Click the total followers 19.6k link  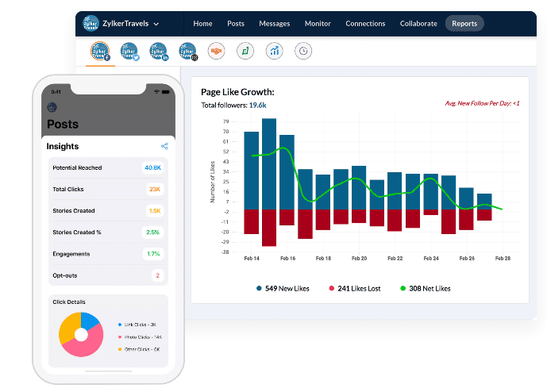tap(257, 105)
